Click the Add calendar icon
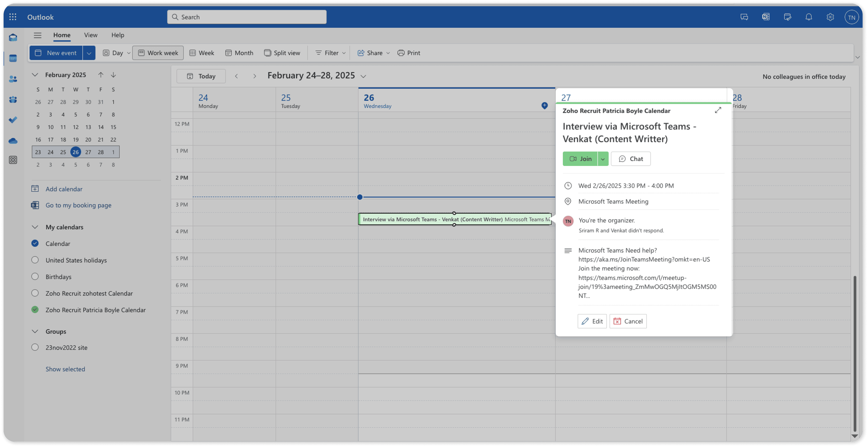This screenshot has height=447, width=868. point(35,189)
